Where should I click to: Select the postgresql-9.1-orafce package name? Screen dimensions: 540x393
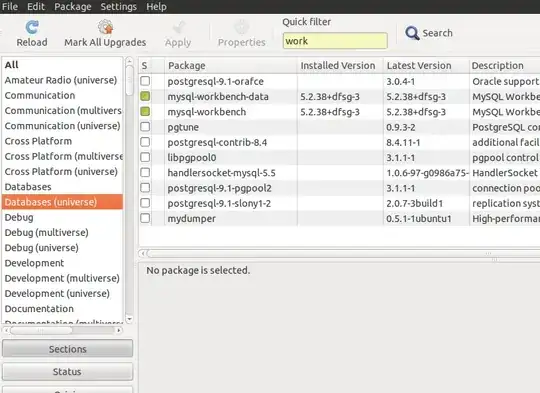216,81
